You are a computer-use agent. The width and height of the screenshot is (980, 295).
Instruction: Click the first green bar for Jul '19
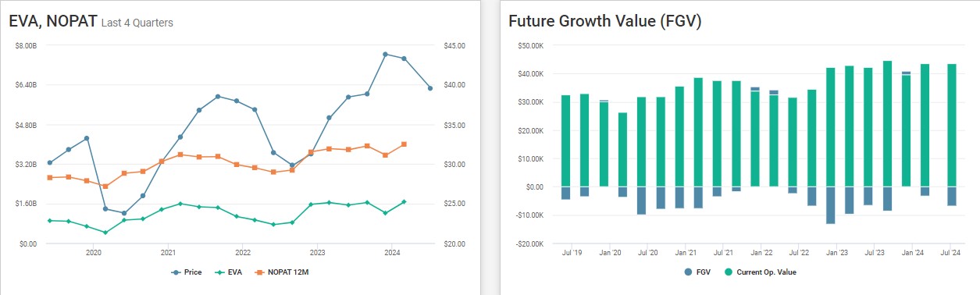pos(566,140)
